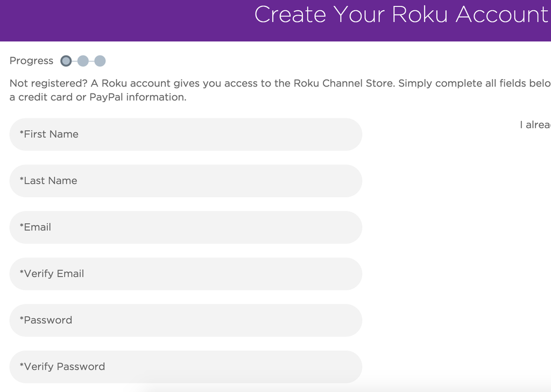Click the *First Name input field
Image resolution: width=551 pixels, height=392 pixels.
pyautogui.click(x=185, y=134)
